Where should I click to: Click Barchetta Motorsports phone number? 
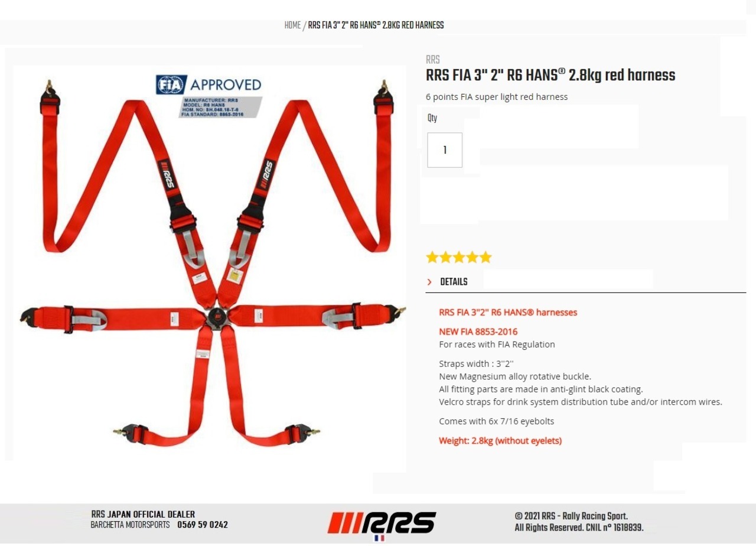point(203,525)
